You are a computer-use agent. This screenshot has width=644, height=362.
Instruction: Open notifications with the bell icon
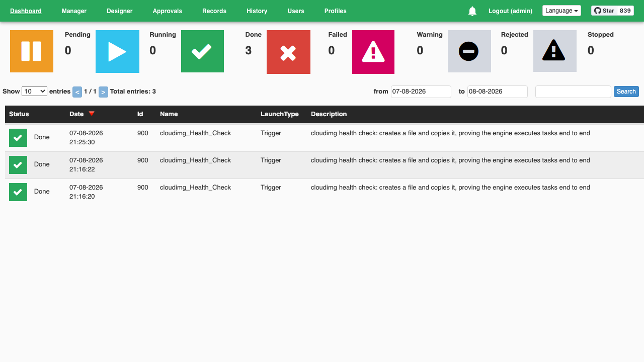pyautogui.click(x=472, y=11)
